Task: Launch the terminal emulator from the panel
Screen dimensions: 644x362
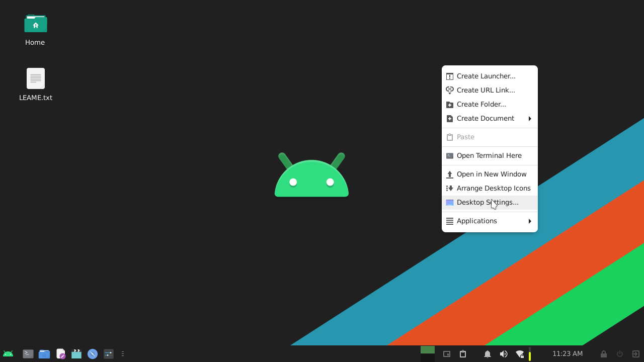Action: 28,354
